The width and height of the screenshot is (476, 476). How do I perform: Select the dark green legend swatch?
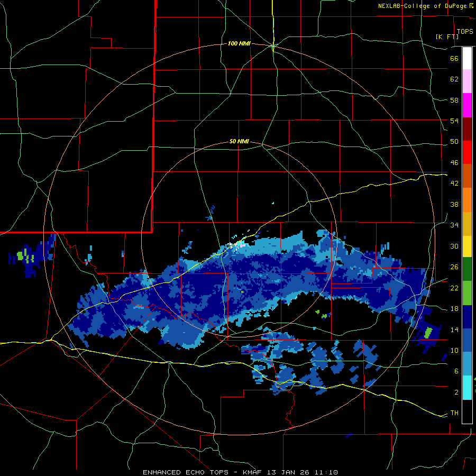[x=467, y=269]
